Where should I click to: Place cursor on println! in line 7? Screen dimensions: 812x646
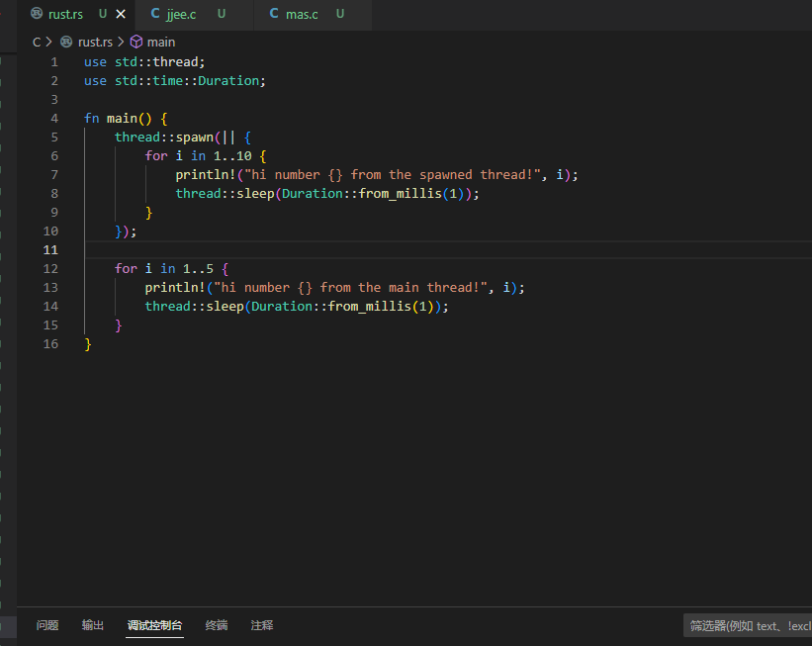205,174
